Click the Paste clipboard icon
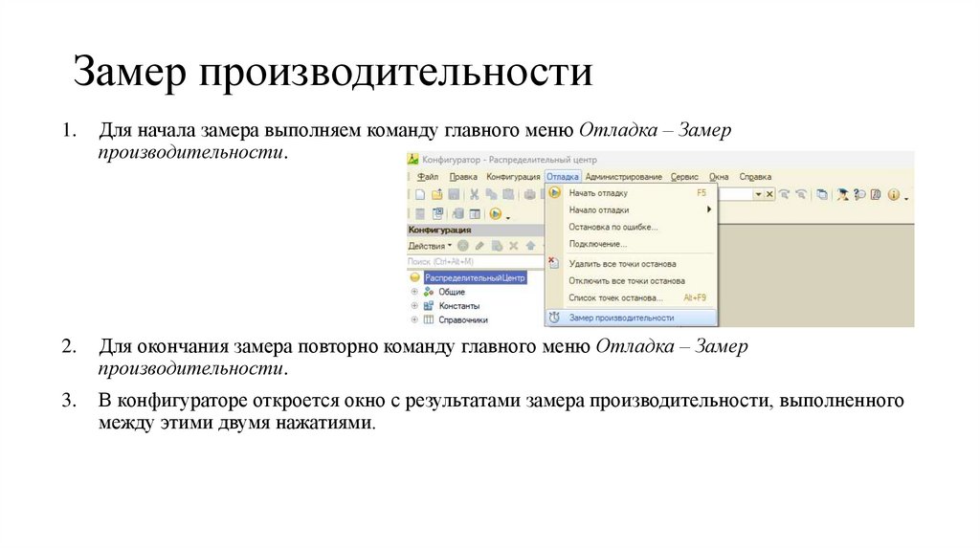This screenshot has width=980, height=549. coord(508,195)
